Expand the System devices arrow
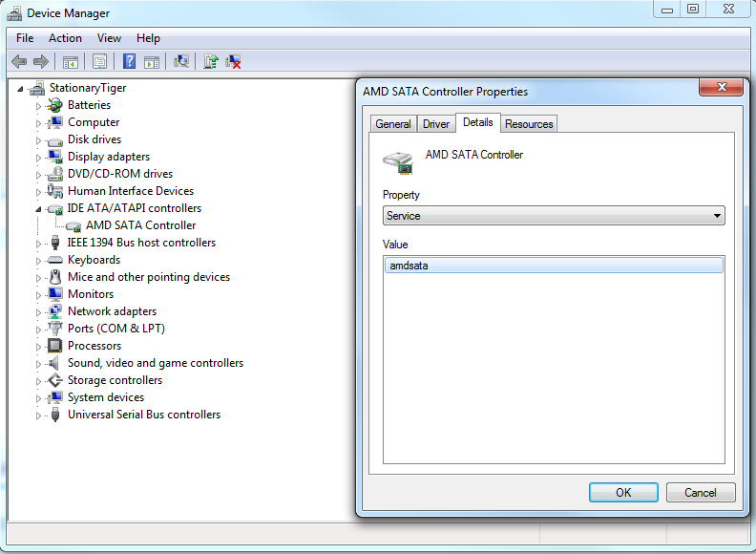Viewport: 756px width, 554px height. pyautogui.click(x=38, y=398)
